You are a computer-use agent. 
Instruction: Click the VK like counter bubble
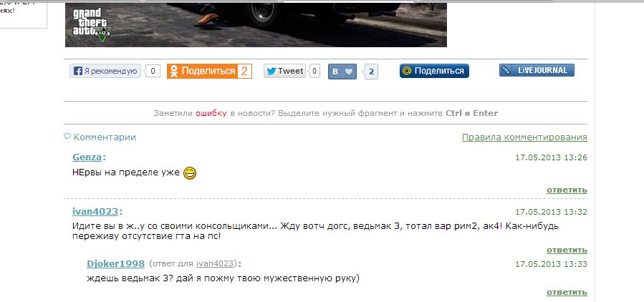370,72
